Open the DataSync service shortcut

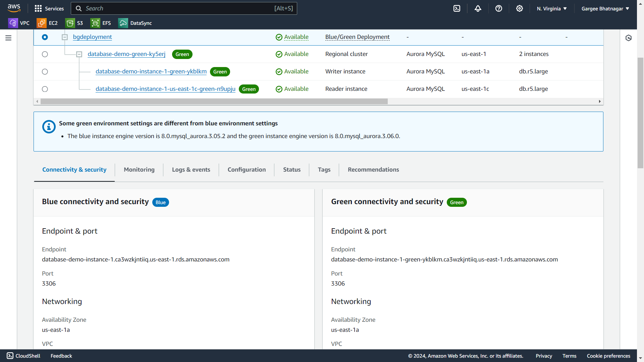point(135,23)
